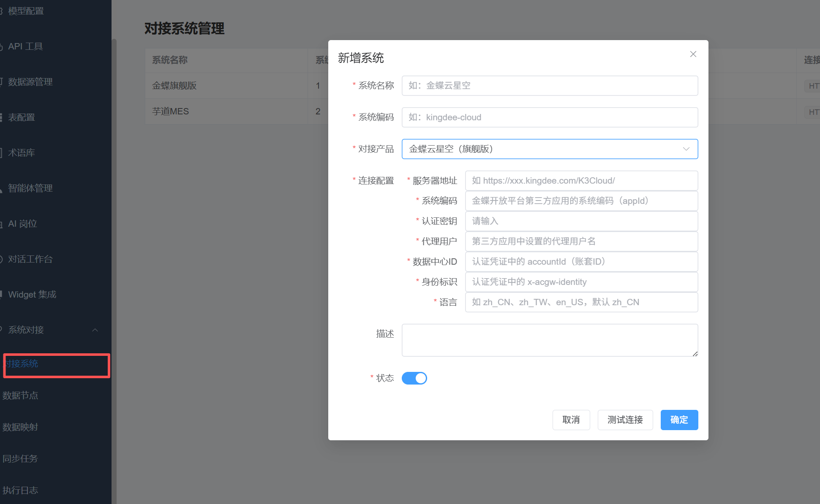Close the 新增系统 dialog with X icon
This screenshot has width=820, height=504.
click(693, 54)
